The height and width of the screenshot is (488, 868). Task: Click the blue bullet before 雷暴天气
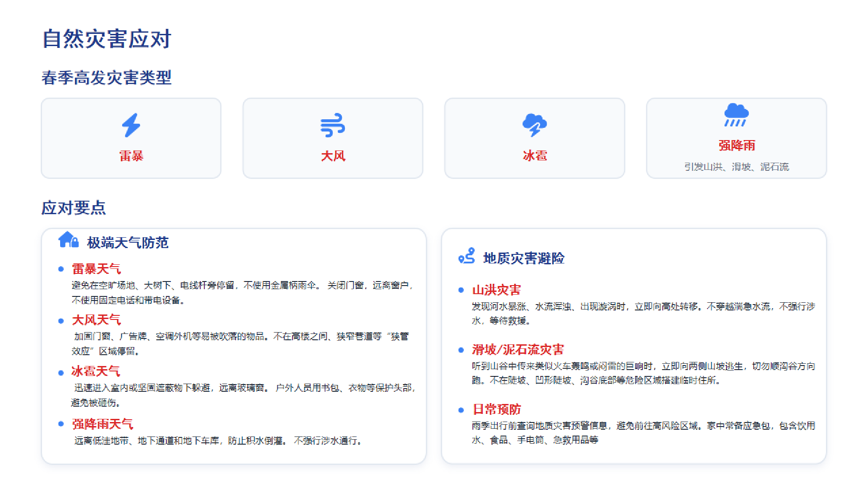[61, 269]
